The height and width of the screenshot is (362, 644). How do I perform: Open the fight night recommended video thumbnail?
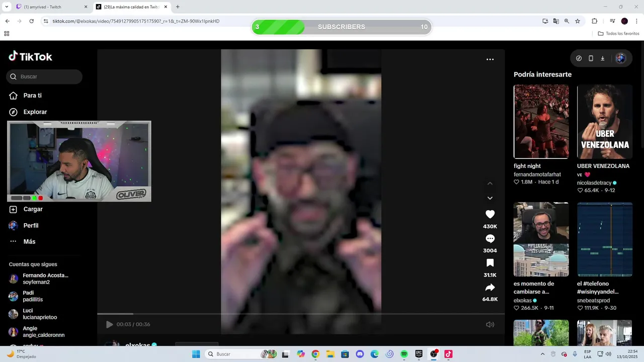pyautogui.click(x=541, y=121)
